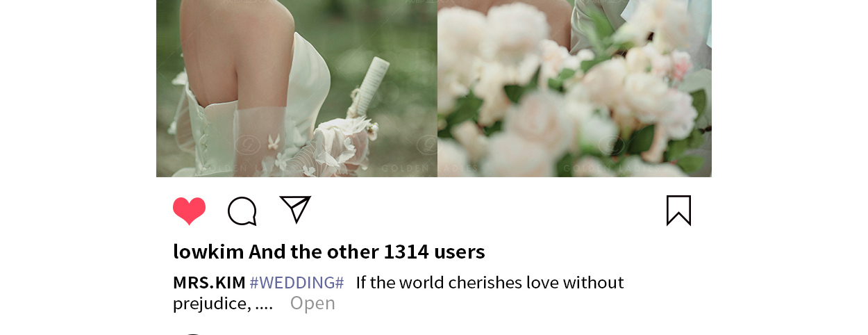
Task: Share the post with paper plane icon
Action: (295, 209)
